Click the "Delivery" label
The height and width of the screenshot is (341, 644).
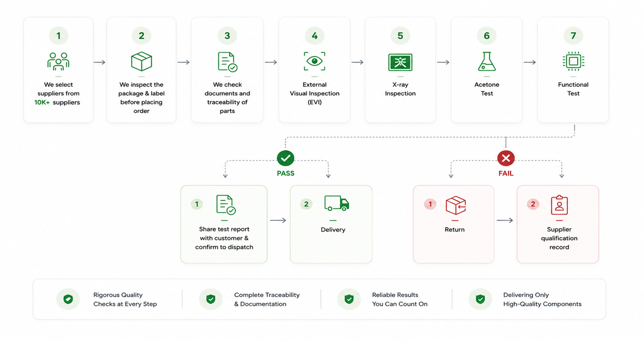click(333, 229)
